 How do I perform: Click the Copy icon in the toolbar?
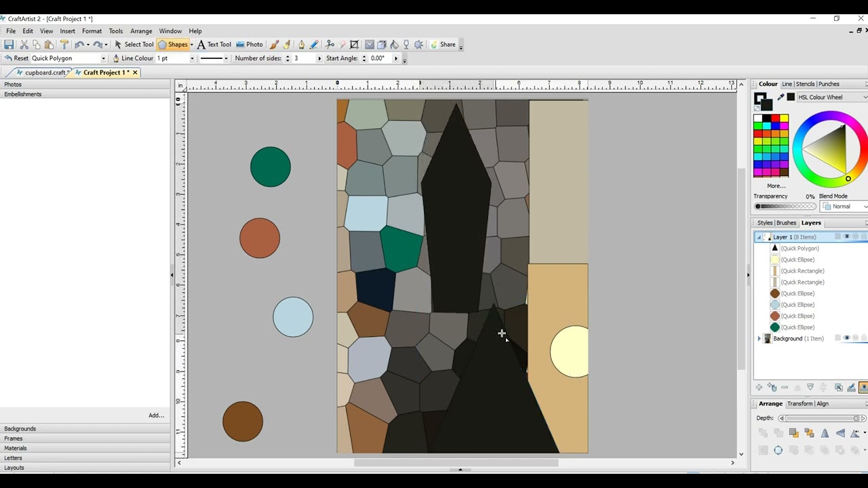pyautogui.click(x=37, y=45)
